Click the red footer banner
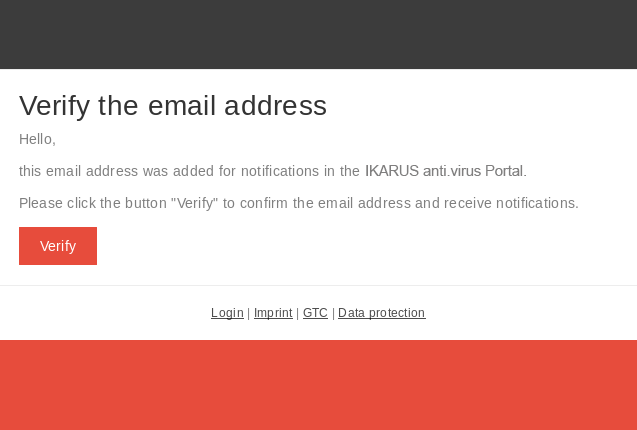 point(318,385)
